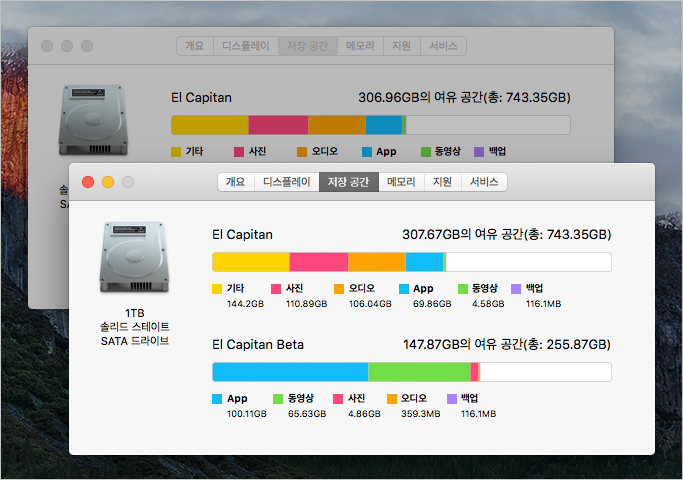Image resolution: width=683 pixels, height=480 pixels.
Task: Click the 110.89GB value under 사진
Action: [x=306, y=304]
